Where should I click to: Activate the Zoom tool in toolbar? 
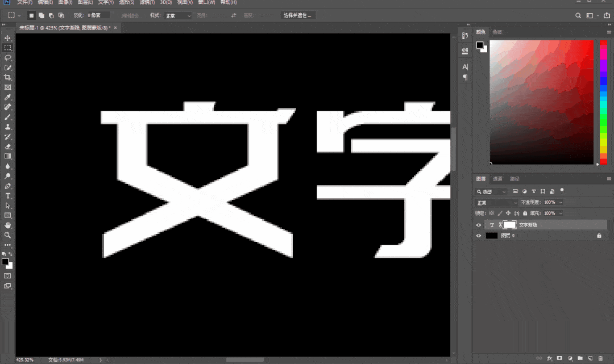(7, 235)
